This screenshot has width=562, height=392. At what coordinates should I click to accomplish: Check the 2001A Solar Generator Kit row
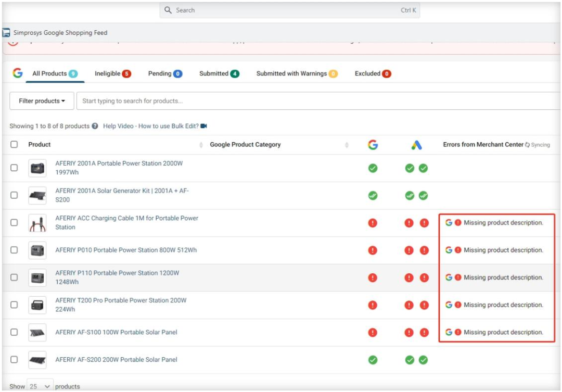(x=14, y=195)
